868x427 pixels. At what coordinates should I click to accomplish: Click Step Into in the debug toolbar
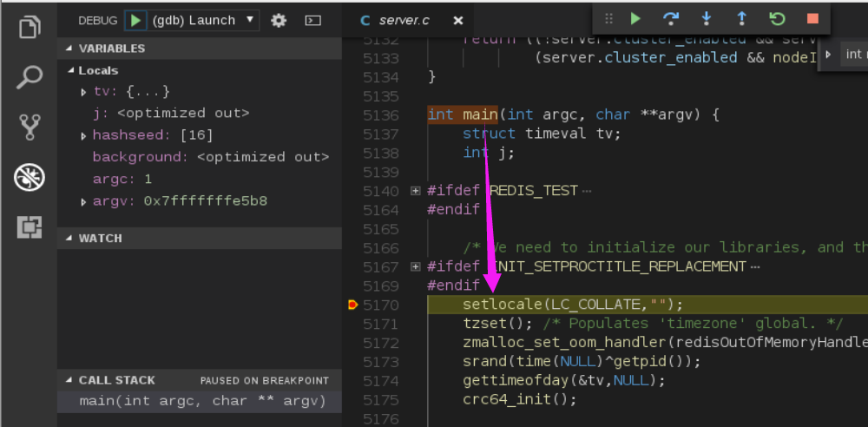707,18
